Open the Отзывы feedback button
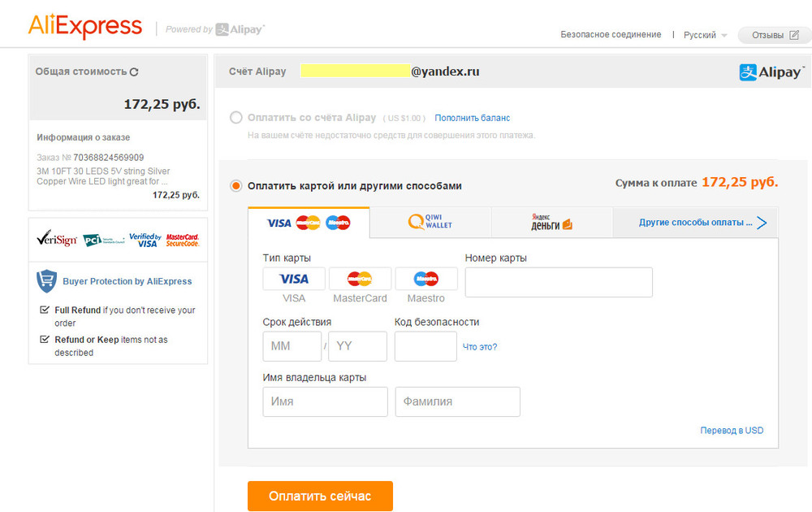 click(x=775, y=35)
